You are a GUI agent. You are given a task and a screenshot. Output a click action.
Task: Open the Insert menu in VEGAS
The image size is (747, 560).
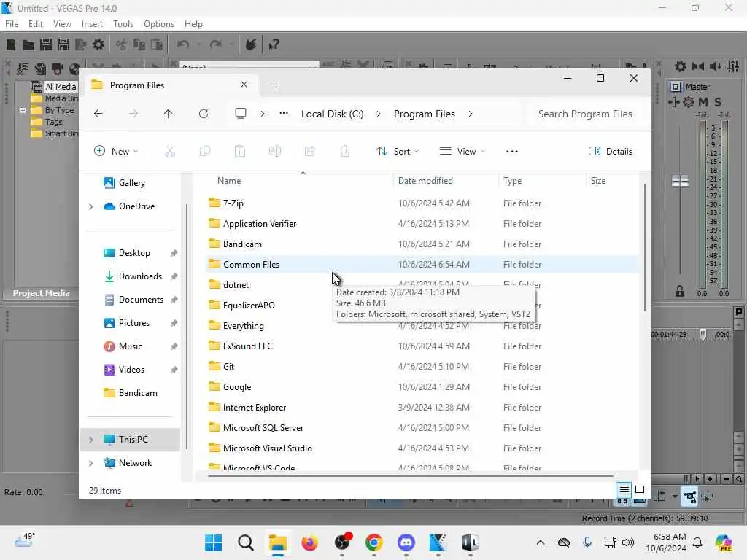pos(92,24)
